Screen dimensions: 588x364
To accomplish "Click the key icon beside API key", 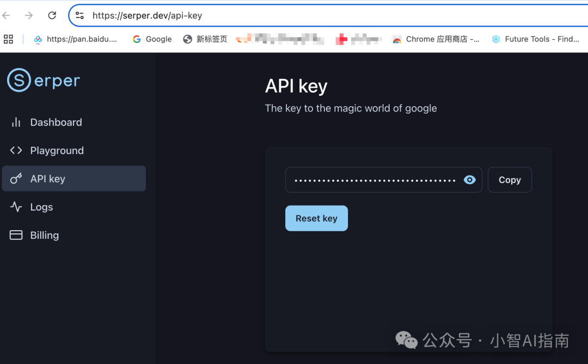I will 16,179.
